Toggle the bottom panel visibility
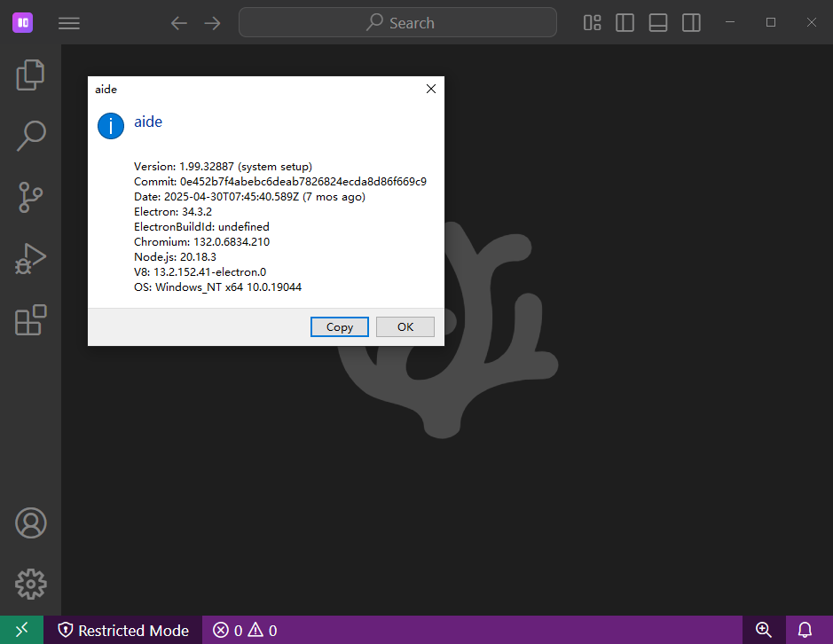 658,23
